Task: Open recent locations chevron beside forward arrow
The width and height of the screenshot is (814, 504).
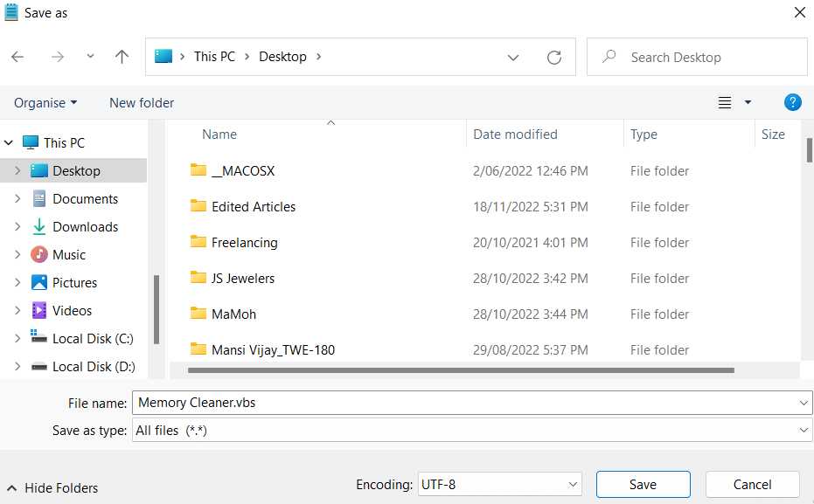Action: 90,56
